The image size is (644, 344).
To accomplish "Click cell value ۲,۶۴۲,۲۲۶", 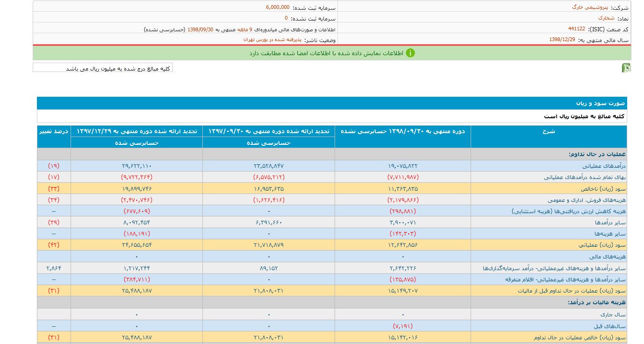I will point(403,268).
